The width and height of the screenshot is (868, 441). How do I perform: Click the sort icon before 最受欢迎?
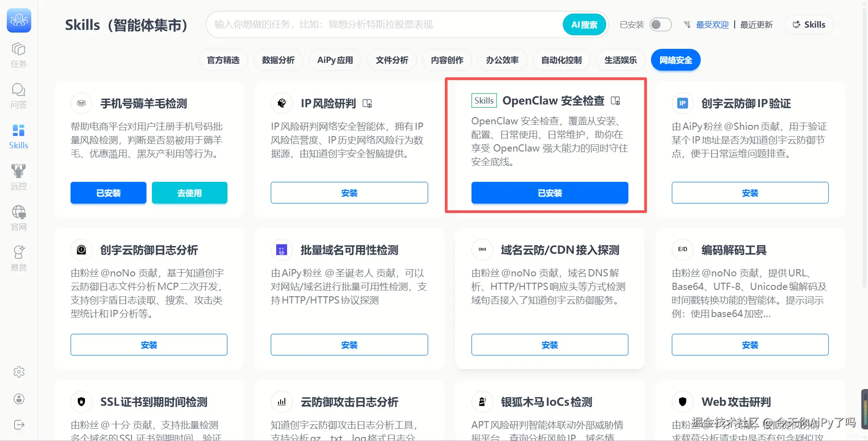[687, 24]
